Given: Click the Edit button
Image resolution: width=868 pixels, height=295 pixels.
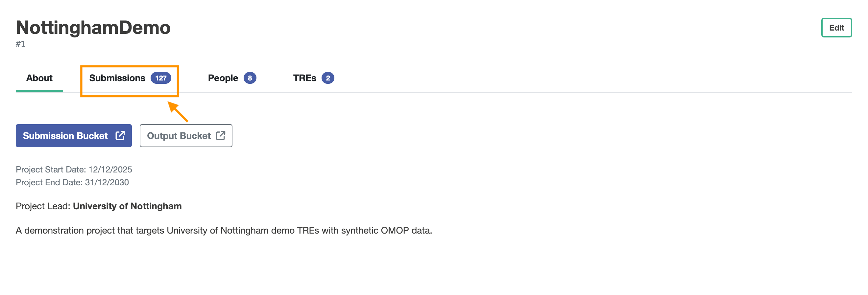Looking at the screenshot, I should [836, 28].
